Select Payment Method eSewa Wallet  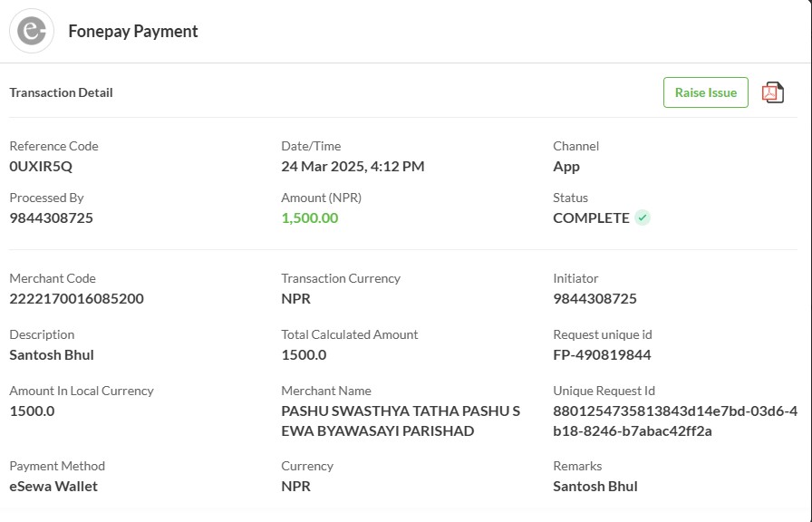tap(53, 487)
